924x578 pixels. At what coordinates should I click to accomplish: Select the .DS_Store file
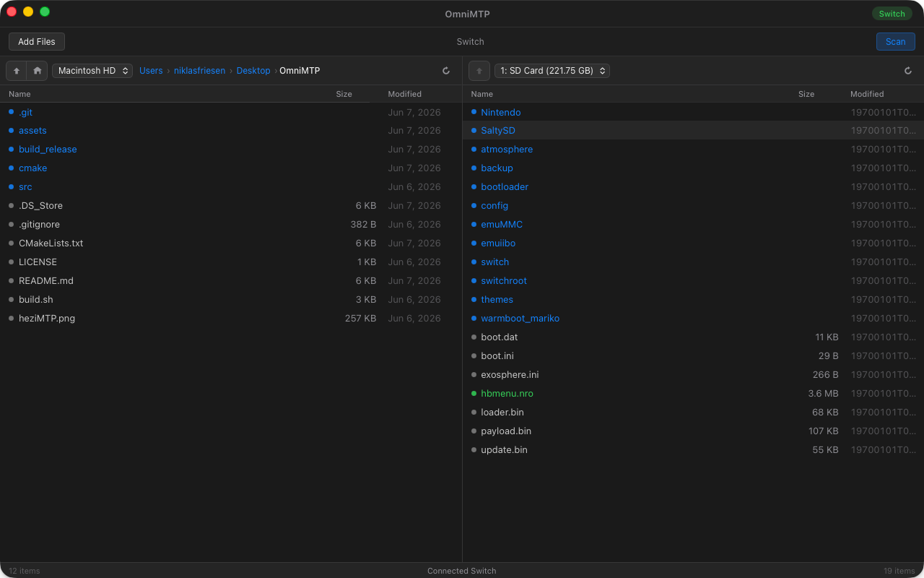pos(231,206)
